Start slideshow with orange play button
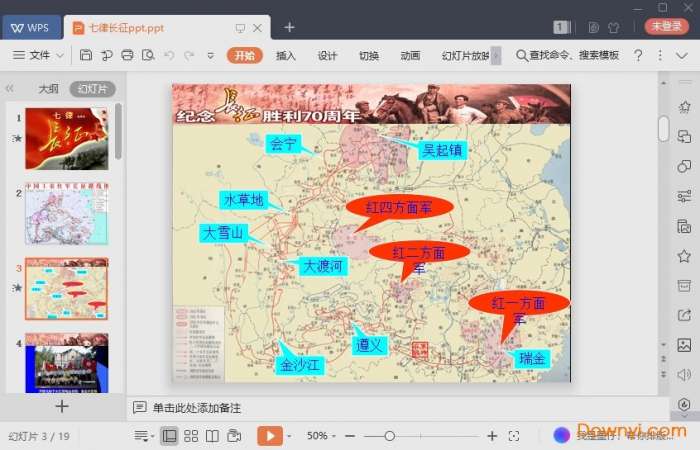 270,436
